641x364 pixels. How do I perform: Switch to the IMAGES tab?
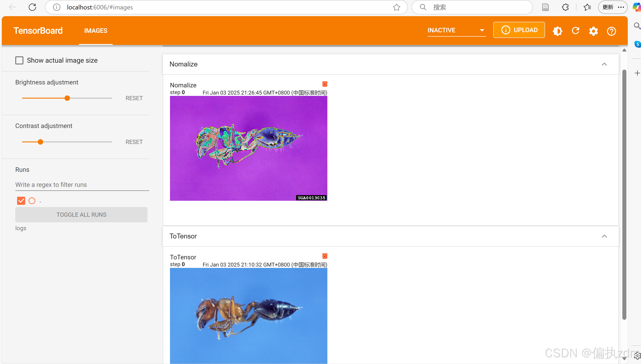[96, 31]
